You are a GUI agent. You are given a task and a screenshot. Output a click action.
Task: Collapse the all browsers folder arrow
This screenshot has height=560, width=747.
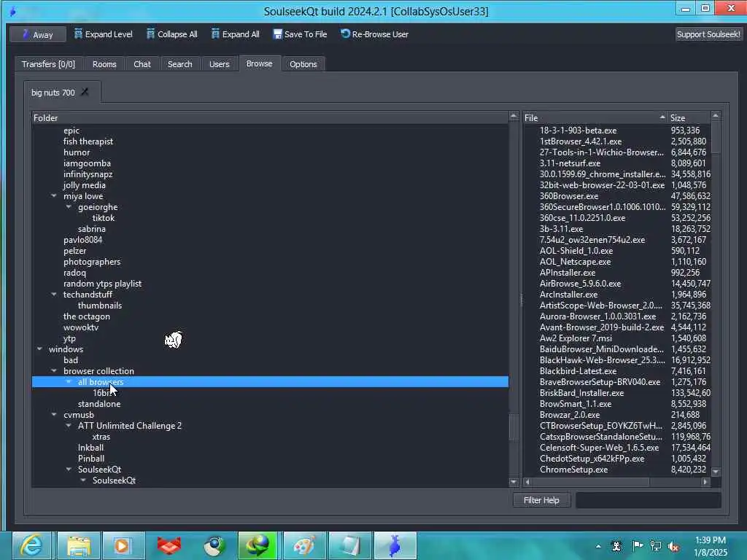coord(69,382)
